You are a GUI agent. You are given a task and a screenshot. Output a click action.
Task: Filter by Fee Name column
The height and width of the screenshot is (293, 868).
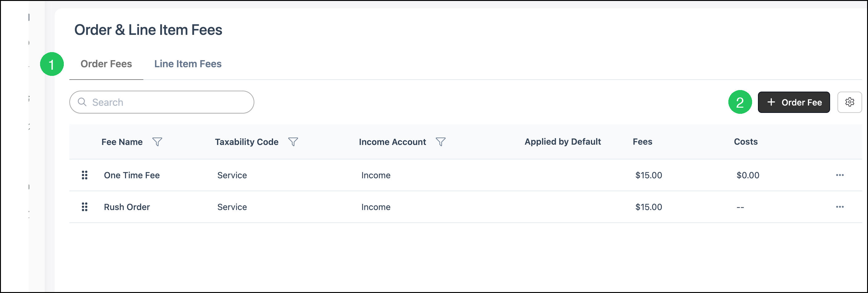(x=158, y=142)
